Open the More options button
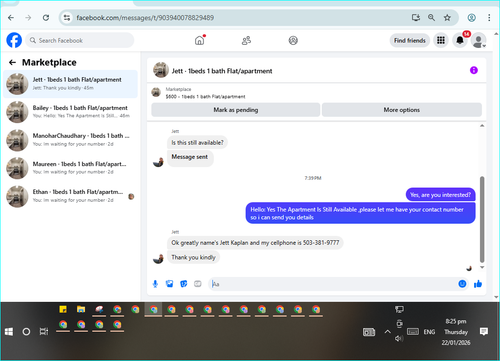500x361 pixels. 402,110
